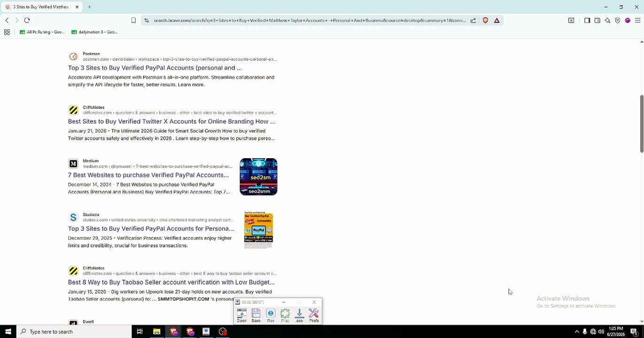
Task: Open the apps grid in bookmarks bar
Action: tap(7, 32)
